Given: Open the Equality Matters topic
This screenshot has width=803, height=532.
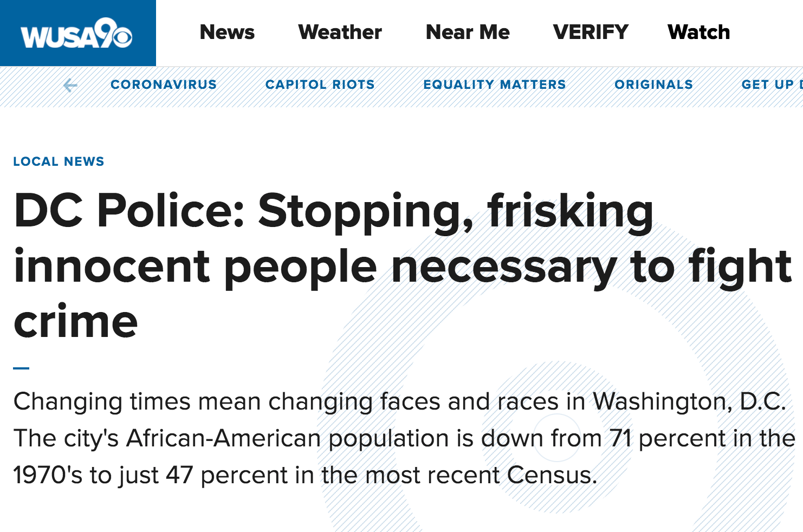Looking at the screenshot, I should click(x=494, y=85).
